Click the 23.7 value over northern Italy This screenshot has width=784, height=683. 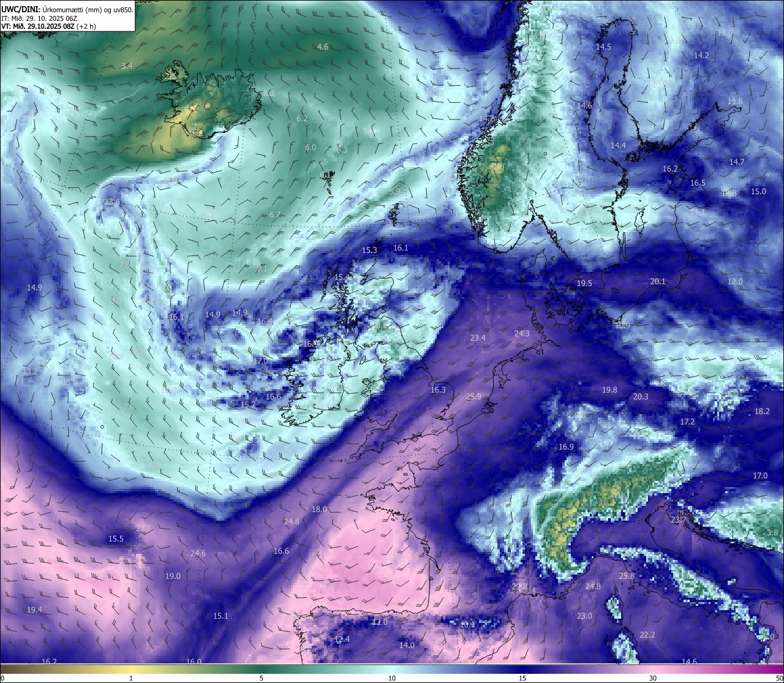(679, 520)
